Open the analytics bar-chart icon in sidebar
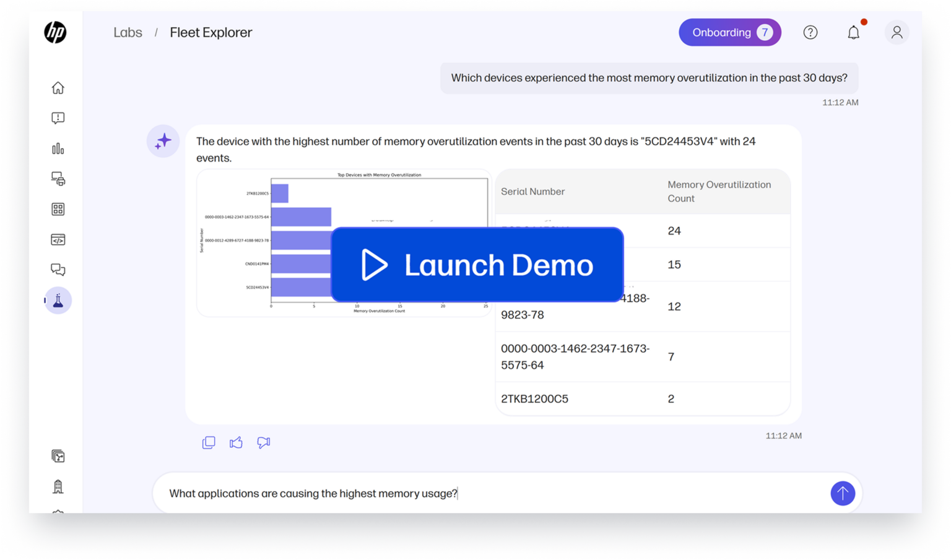The width and height of the screenshot is (951, 560). point(58,148)
